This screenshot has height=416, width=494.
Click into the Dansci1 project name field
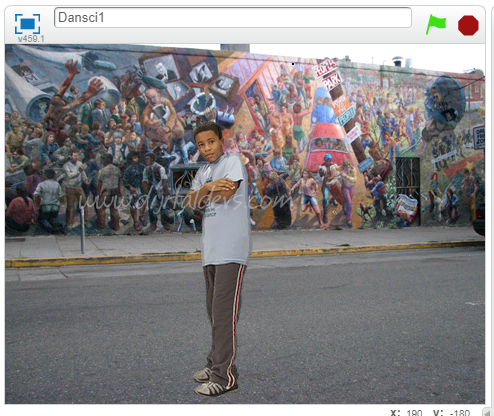(233, 18)
